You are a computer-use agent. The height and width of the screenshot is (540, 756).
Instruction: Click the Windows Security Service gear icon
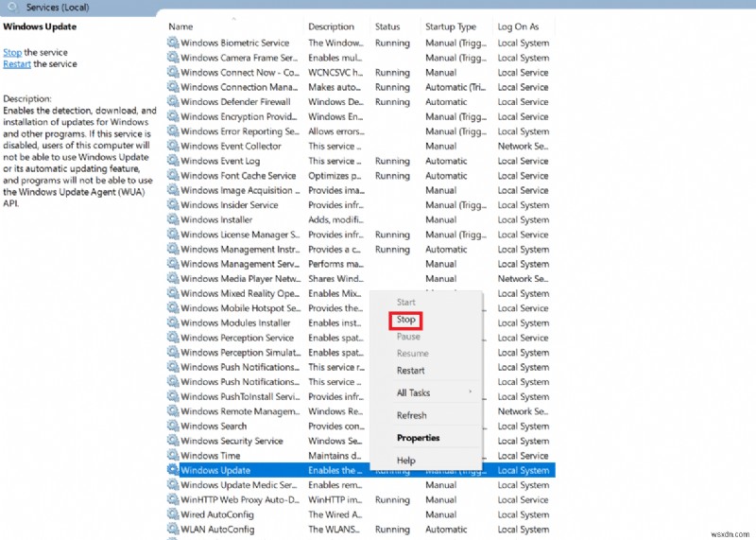tap(173, 441)
